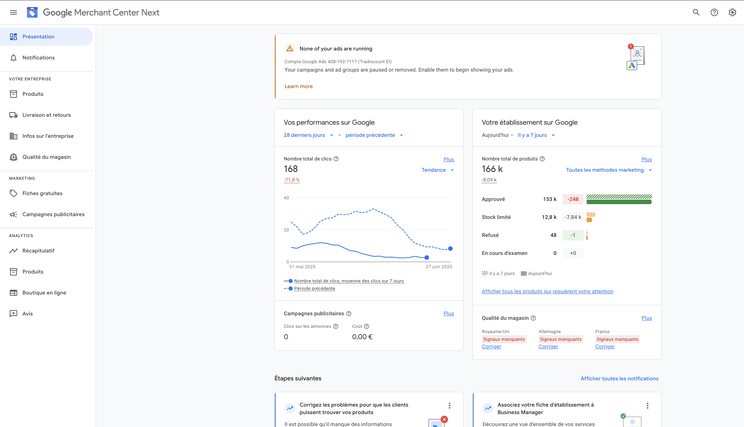Click the Notifications bell icon in sidebar
The height and width of the screenshot is (427, 744).
tap(13, 58)
